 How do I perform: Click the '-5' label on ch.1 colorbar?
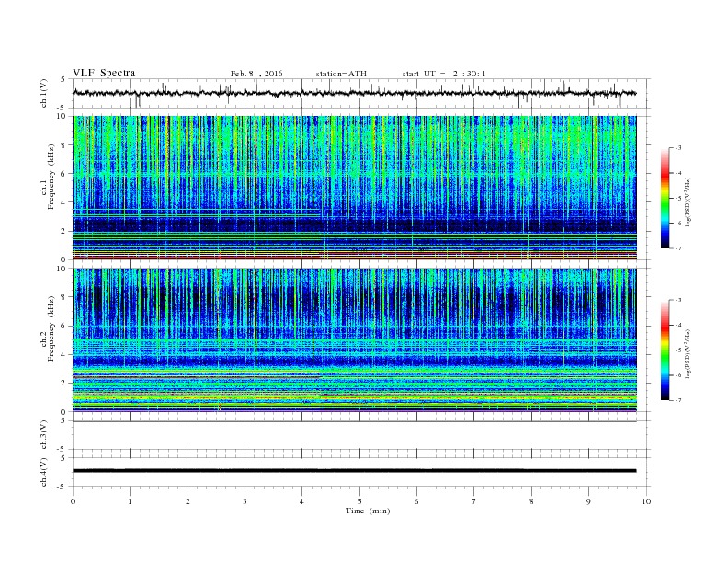(678, 198)
